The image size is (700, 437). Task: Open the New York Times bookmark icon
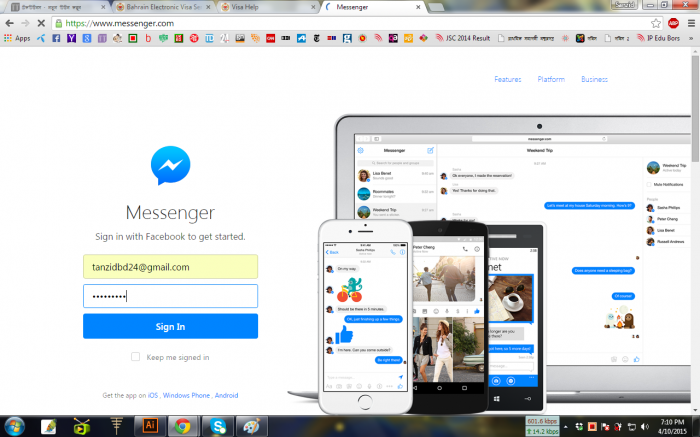click(x=317, y=38)
